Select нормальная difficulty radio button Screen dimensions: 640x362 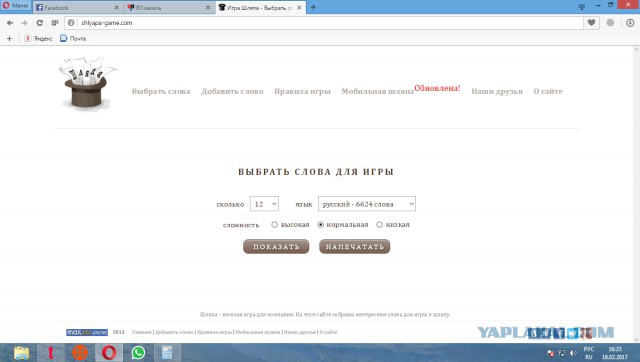pos(321,224)
